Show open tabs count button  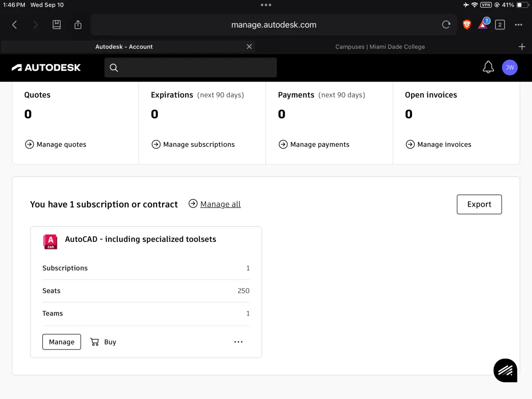500,25
